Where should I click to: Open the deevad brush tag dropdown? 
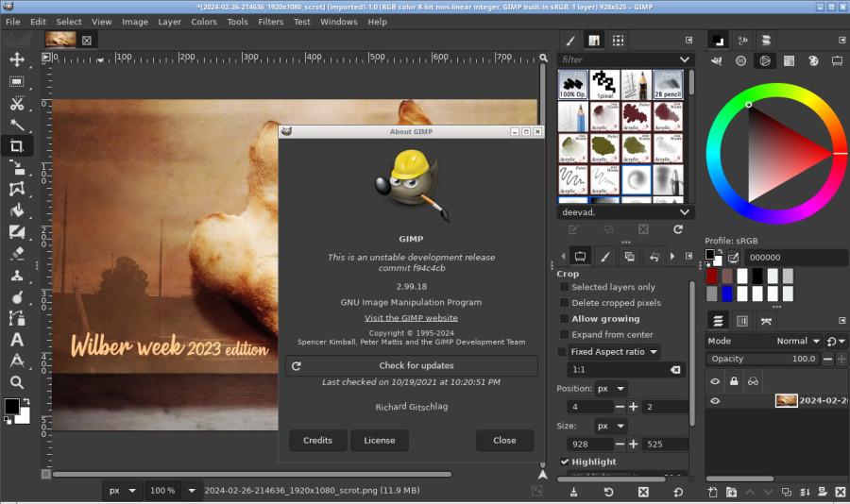click(684, 212)
